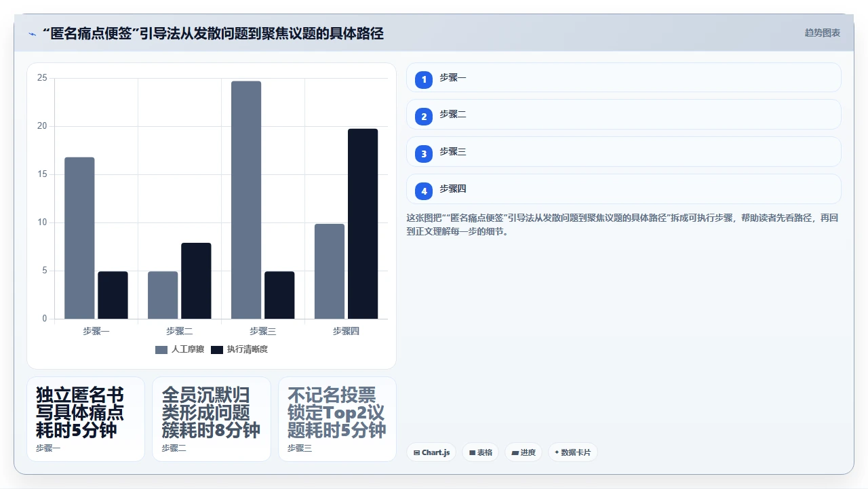Click the y-axis value 15
868x489 pixels.
tap(42, 174)
